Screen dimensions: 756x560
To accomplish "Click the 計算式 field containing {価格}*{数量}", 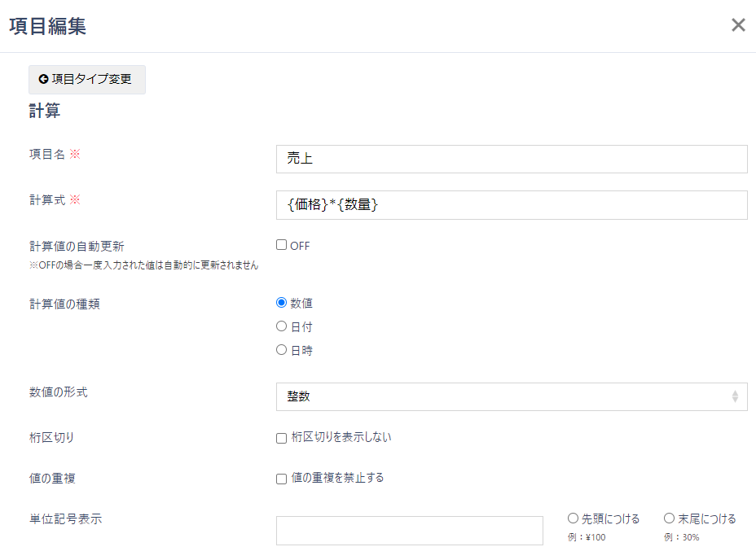I will [x=512, y=204].
